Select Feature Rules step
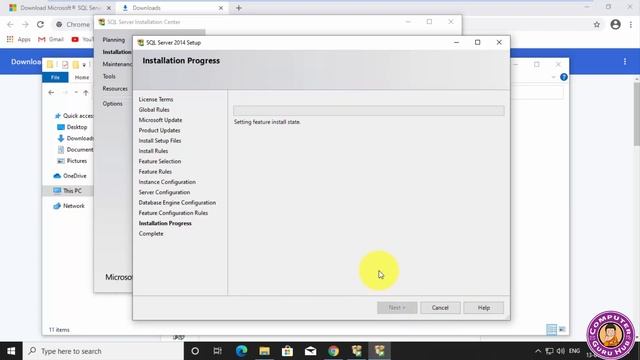640x360 pixels. (x=155, y=171)
